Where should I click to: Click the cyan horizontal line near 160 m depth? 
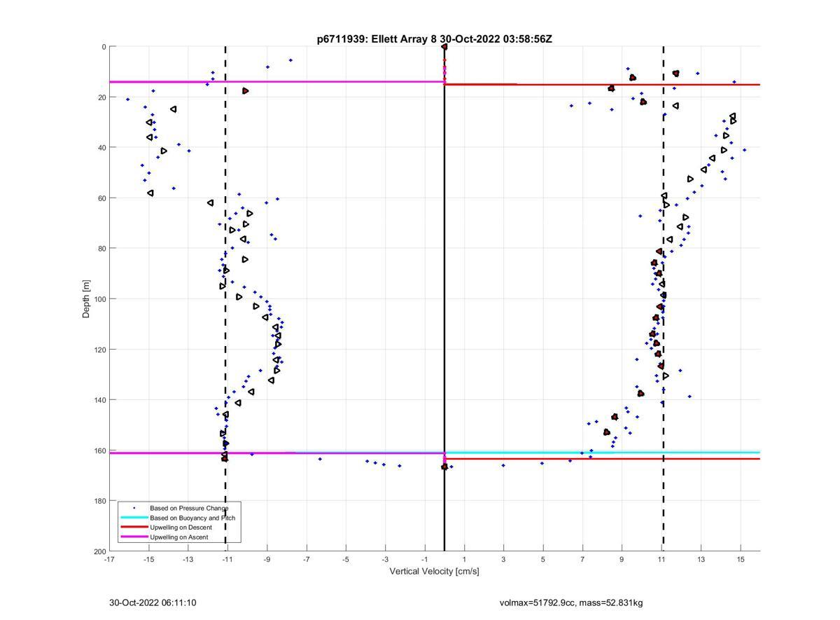(602, 453)
